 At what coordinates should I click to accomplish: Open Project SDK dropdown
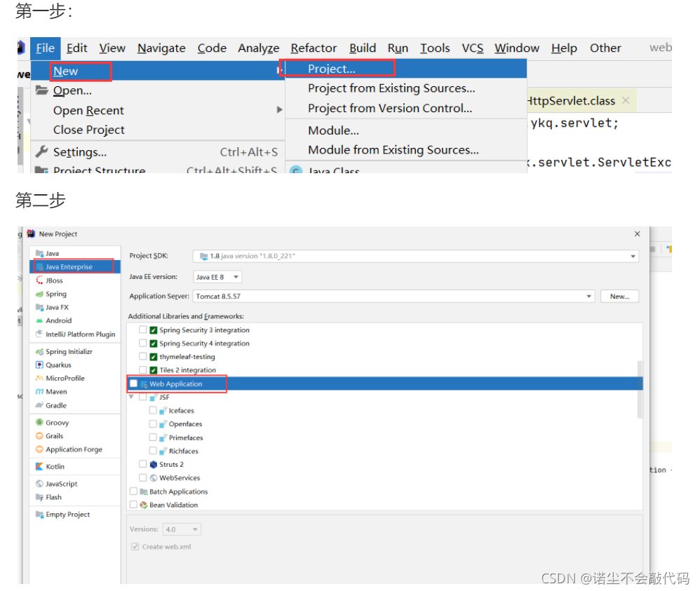416,256
